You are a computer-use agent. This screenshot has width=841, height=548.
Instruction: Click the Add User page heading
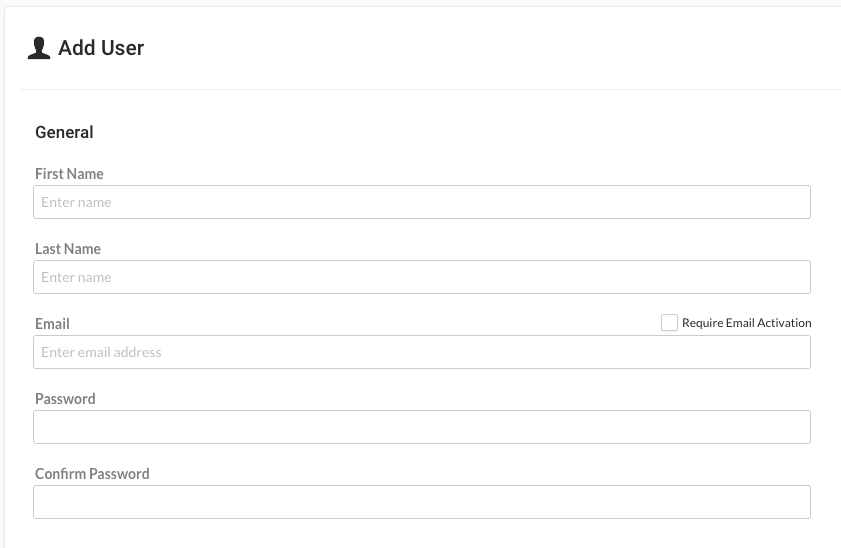coord(101,48)
